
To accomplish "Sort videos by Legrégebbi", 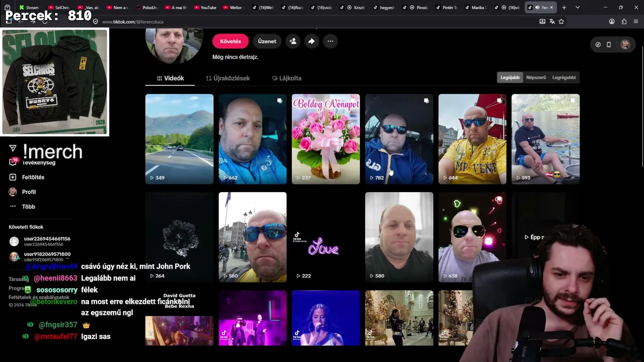I will 564,77.
